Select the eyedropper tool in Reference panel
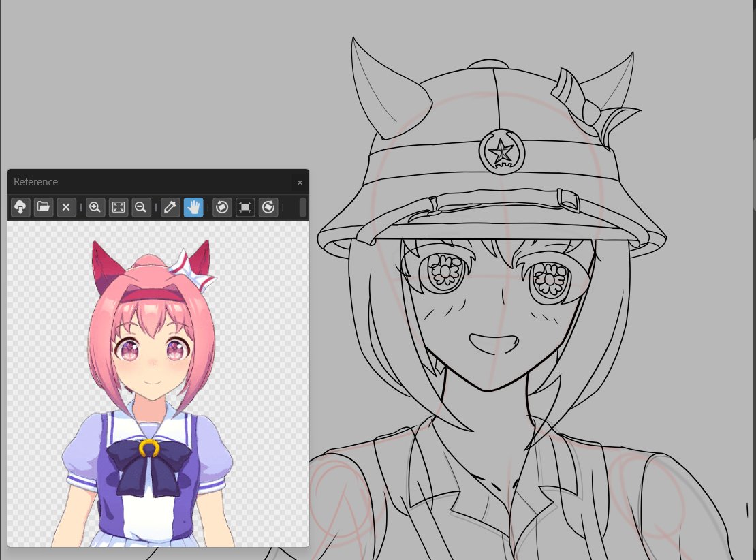Screen dimensions: 756x560 click(170, 207)
